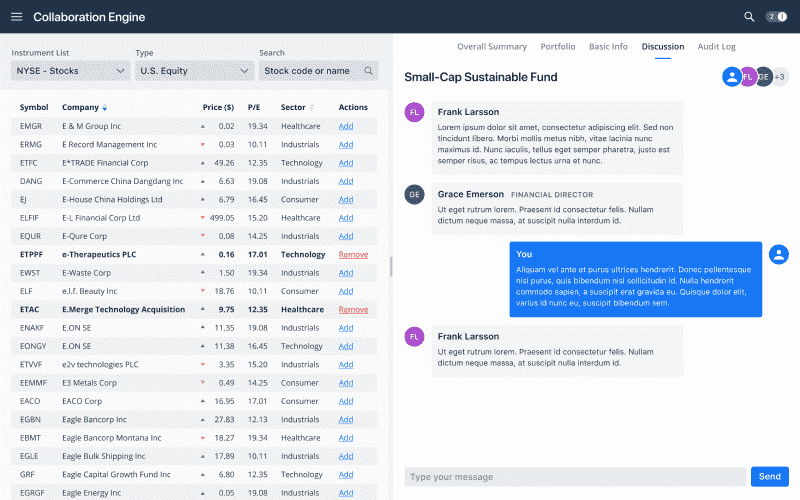Open the notifications badge showing 2

click(776, 17)
